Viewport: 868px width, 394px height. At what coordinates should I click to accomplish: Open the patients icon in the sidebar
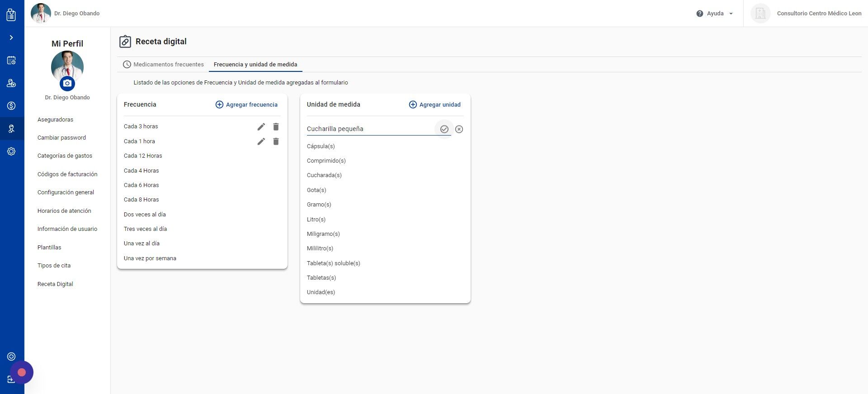(11, 83)
